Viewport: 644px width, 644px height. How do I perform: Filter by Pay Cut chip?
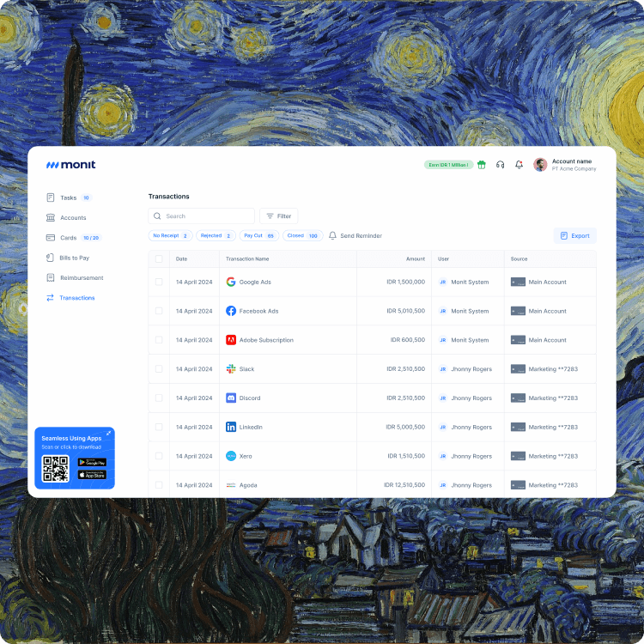(x=259, y=235)
